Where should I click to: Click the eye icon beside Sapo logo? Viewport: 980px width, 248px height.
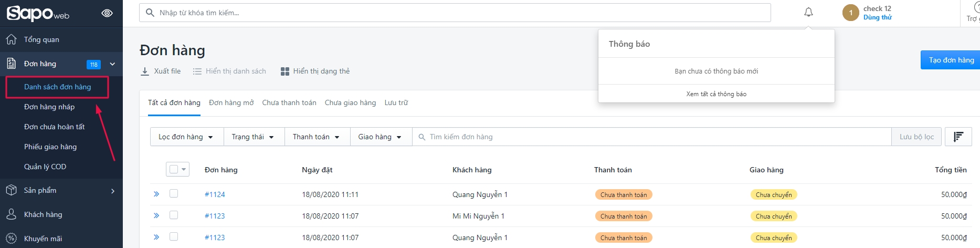107,13
